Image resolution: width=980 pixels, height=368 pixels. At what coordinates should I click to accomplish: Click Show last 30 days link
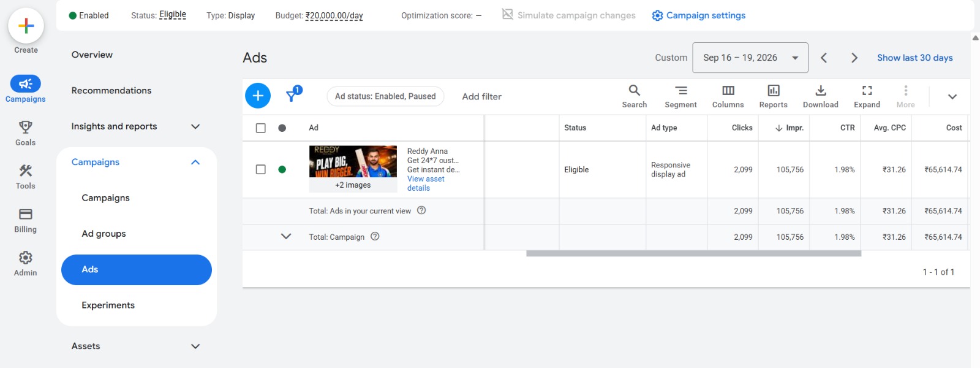pyautogui.click(x=915, y=58)
